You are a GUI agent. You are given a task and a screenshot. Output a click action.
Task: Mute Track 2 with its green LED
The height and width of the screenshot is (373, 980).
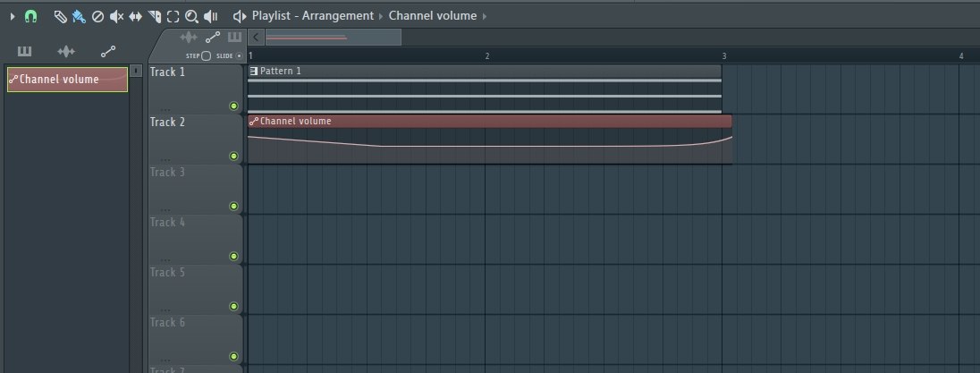click(233, 157)
